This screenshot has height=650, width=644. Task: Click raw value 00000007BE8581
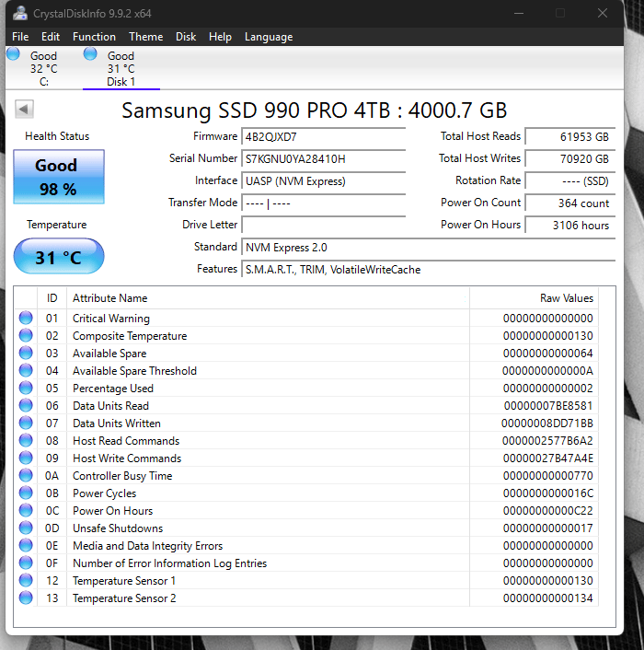click(548, 405)
